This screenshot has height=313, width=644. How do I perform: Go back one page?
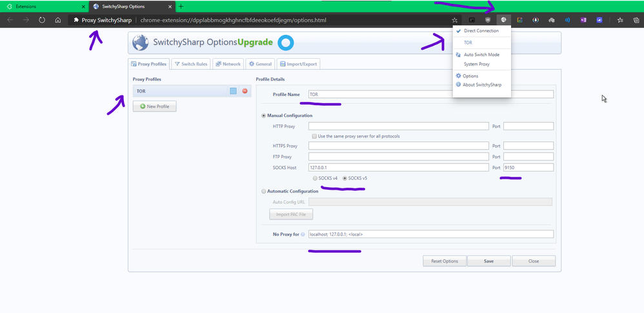pos(10,20)
